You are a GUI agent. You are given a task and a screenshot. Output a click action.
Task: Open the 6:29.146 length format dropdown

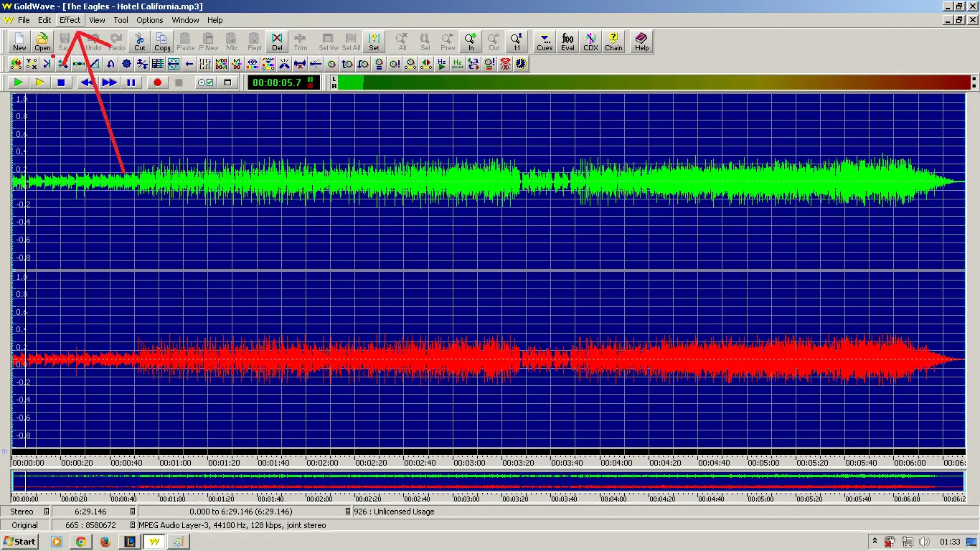pos(133,512)
